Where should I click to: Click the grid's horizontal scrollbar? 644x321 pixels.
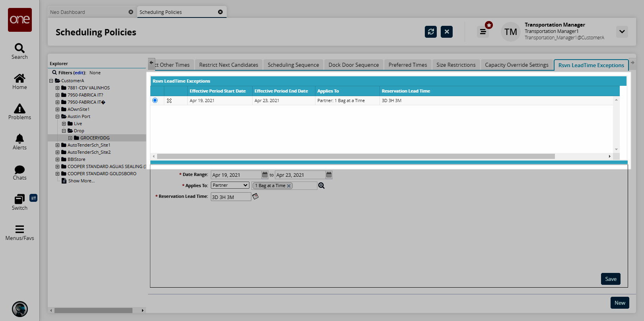click(356, 157)
